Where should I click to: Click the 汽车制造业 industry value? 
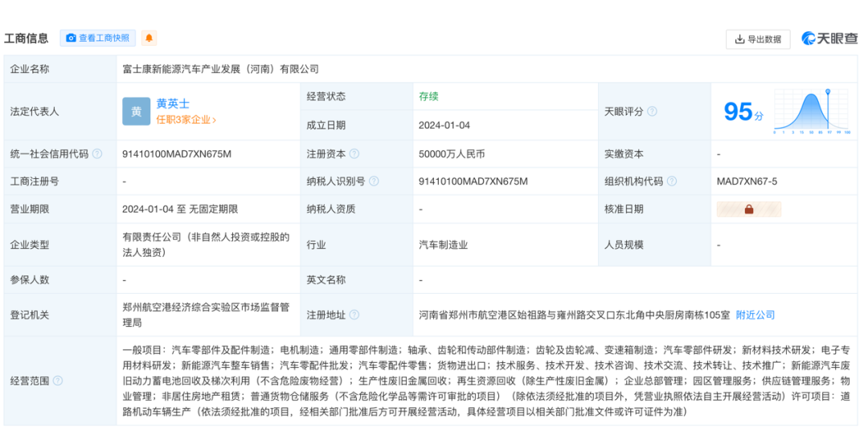(443, 244)
